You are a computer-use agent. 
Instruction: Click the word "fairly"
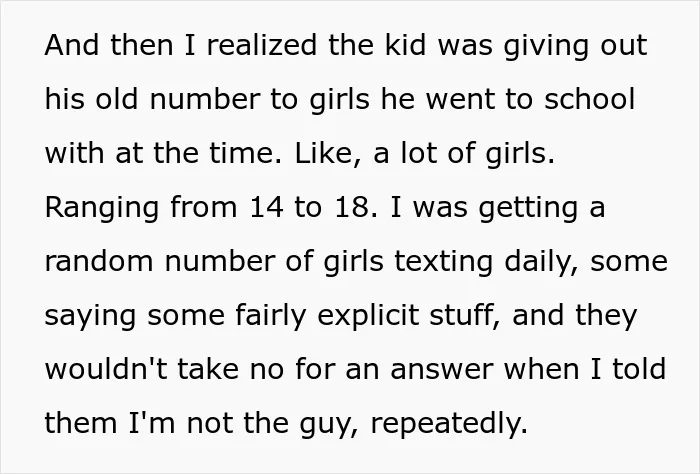tap(271, 317)
